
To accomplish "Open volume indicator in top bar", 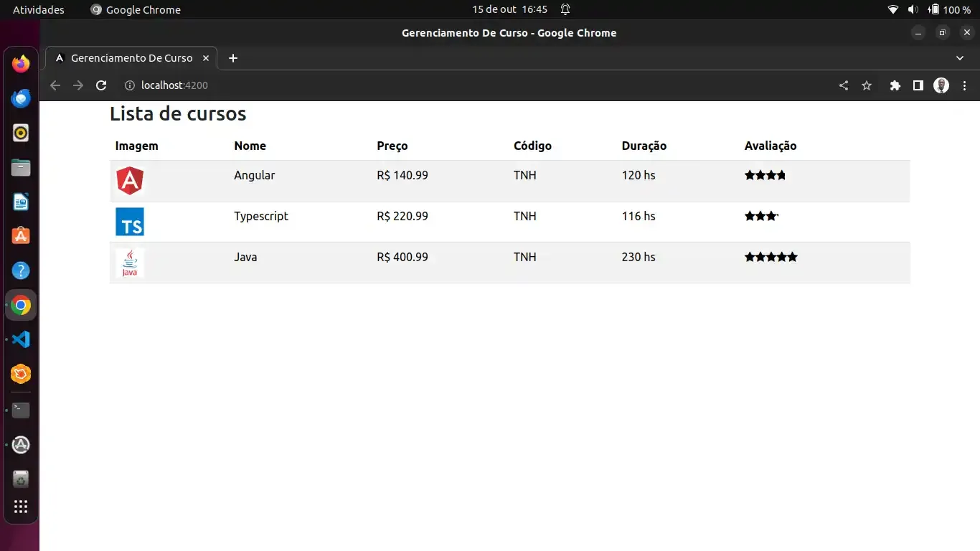I will point(913,9).
